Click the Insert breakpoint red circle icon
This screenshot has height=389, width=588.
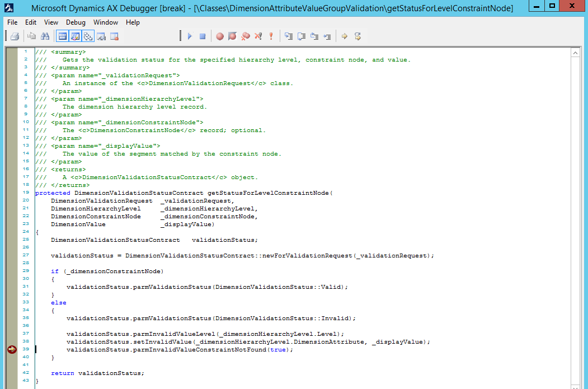220,36
